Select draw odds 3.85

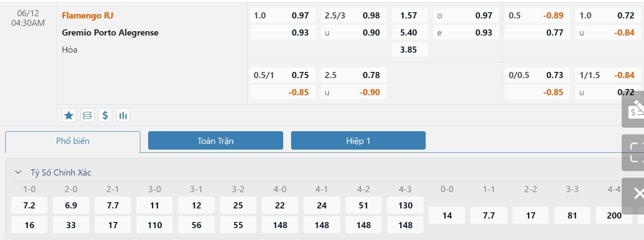coord(409,50)
